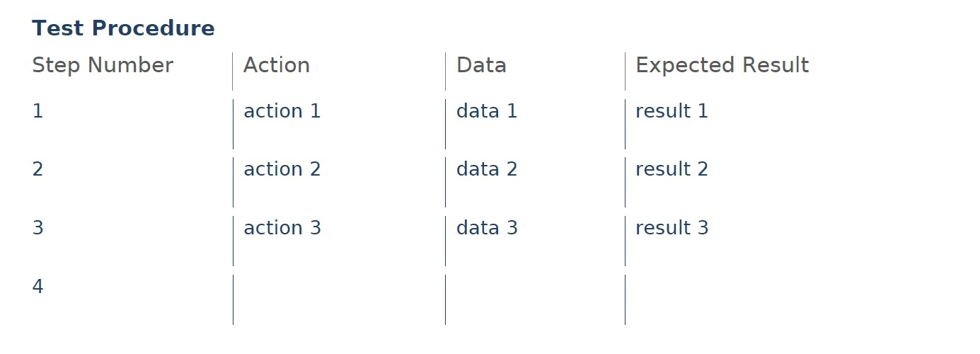Select the Data column header
This screenshot has width=980, height=354.
point(481,65)
